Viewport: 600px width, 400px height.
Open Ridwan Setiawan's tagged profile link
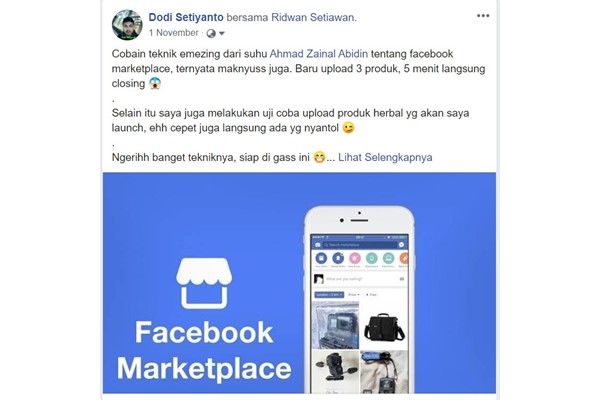coord(313,17)
